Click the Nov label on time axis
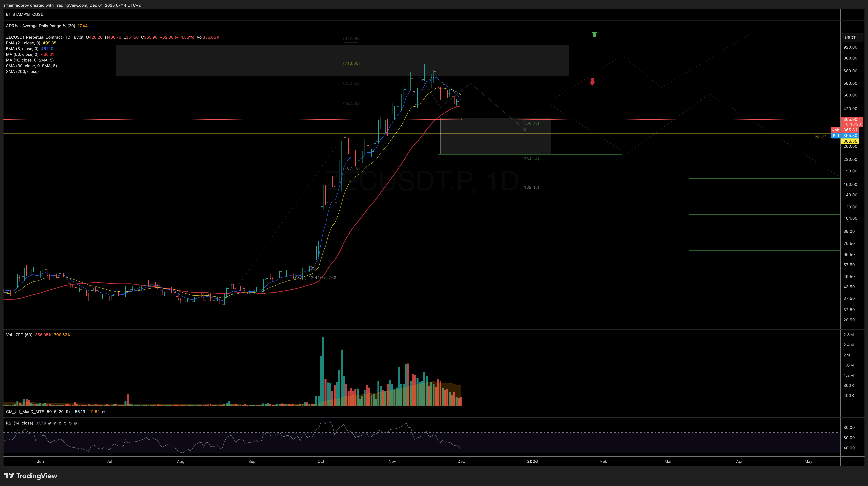Image resolution: width=868 pixels, height=486 pixels. [392, 461]
